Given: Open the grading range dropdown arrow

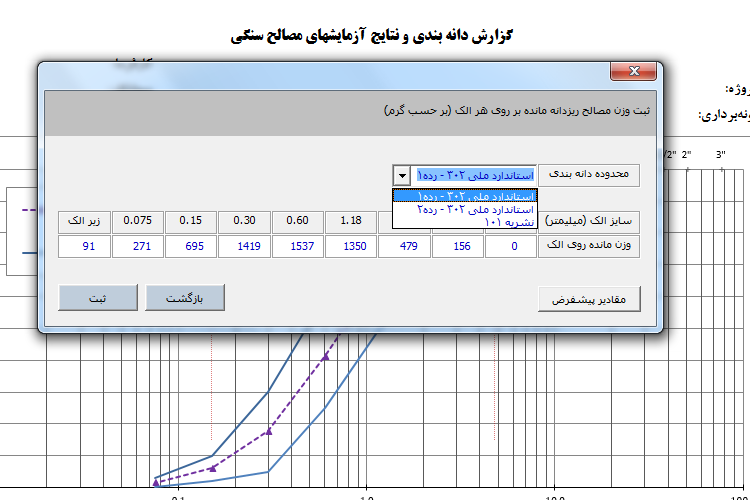Looking at the screenshot, I should (402, 176).
